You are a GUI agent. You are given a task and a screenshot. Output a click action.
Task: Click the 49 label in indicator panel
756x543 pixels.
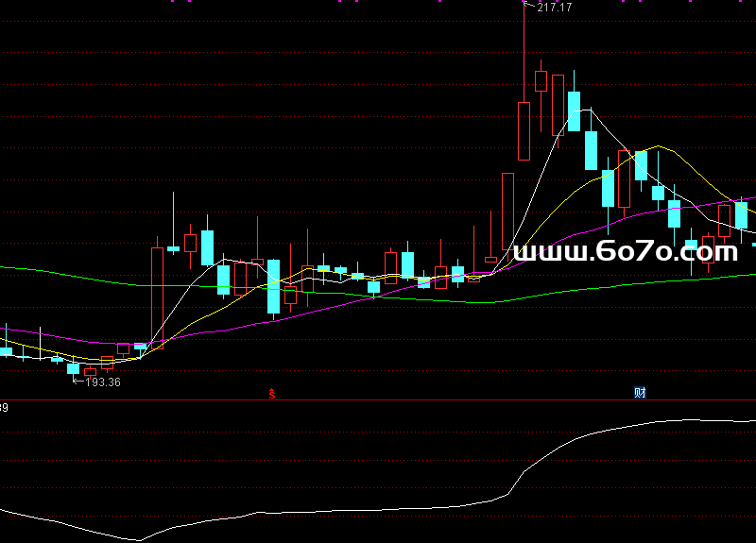[4, 408]
